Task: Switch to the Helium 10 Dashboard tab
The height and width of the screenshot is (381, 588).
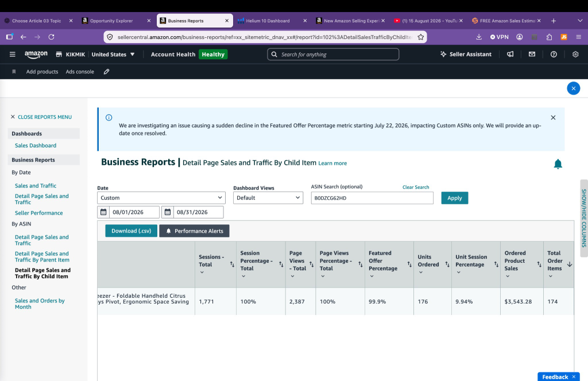Action: tap(268, 21)
